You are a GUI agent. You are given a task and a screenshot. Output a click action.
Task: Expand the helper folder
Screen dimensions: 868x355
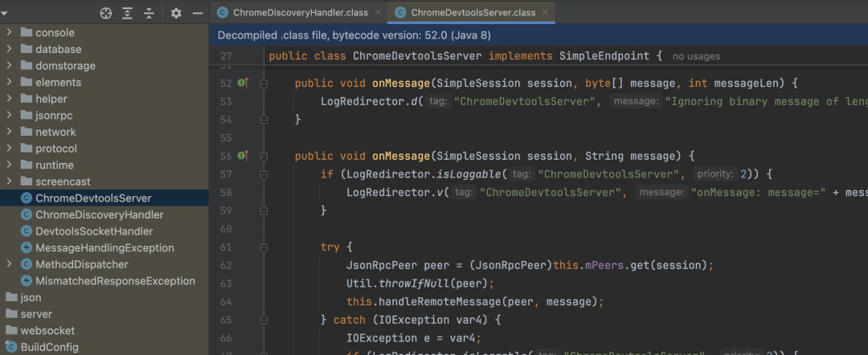pos(10,99)
